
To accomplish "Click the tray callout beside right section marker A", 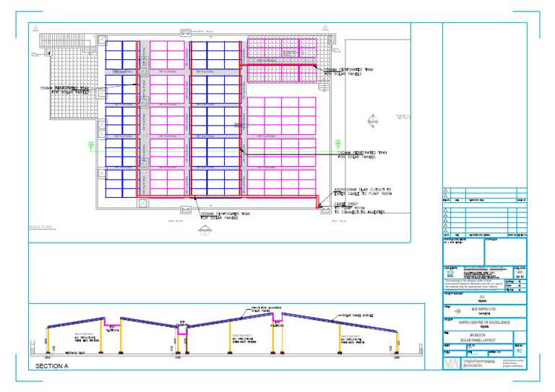I will [x=363, y=154].
